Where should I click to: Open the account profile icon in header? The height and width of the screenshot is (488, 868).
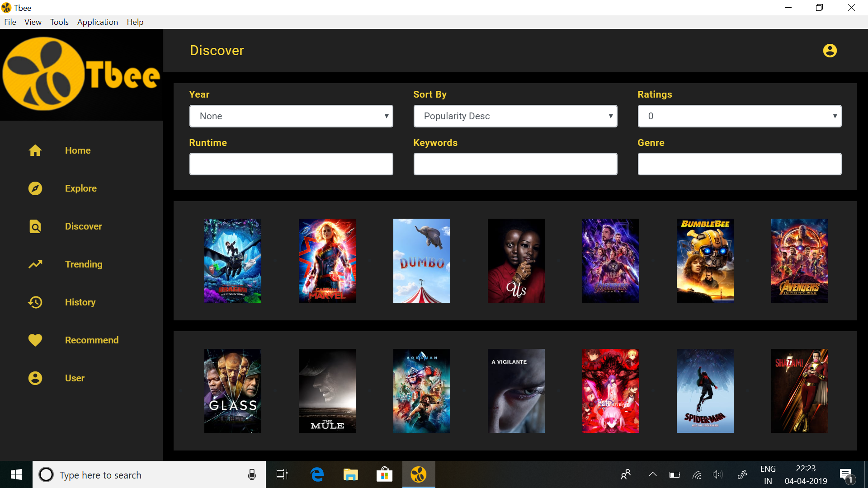(x=830, y=51)
